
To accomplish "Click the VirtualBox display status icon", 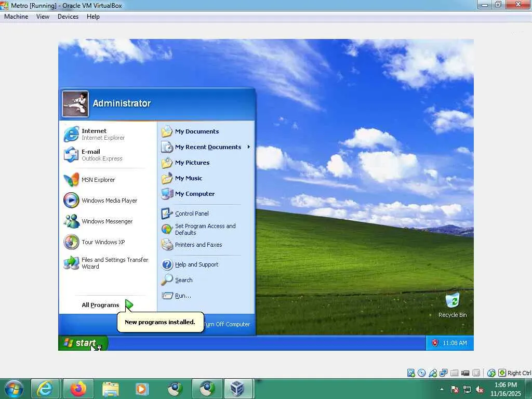I will pos(465,373).
